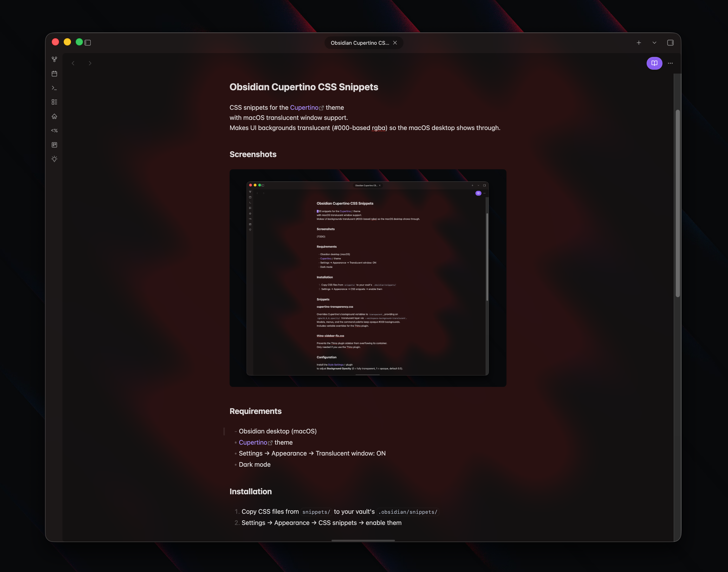Open the Cupertino link in intro paragraph

coord(304,107)
